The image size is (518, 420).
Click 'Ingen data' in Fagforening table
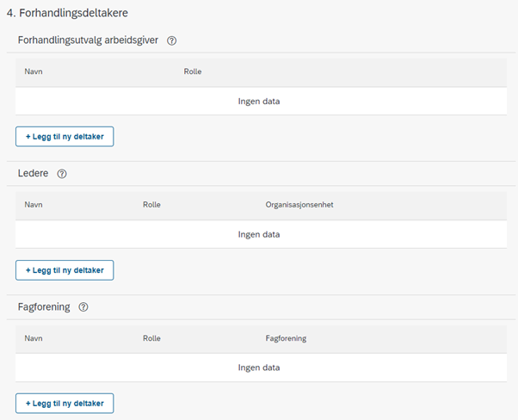coord(259,367)
